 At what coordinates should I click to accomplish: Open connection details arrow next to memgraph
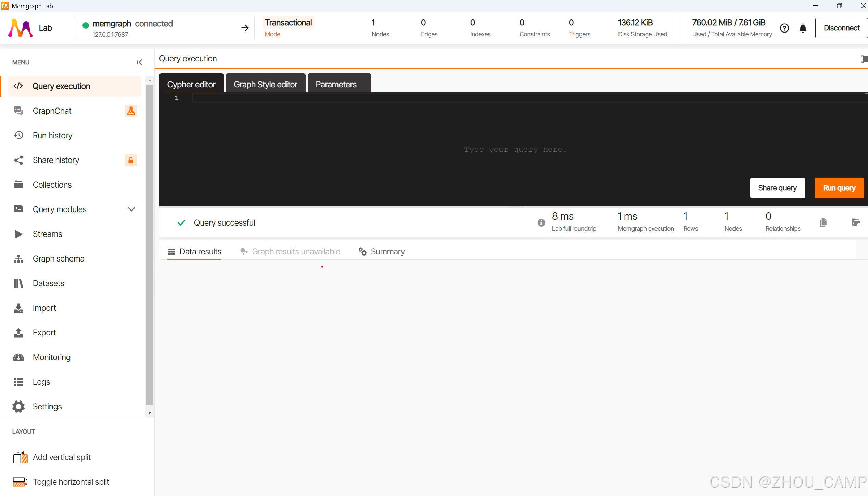pos(245,28)
